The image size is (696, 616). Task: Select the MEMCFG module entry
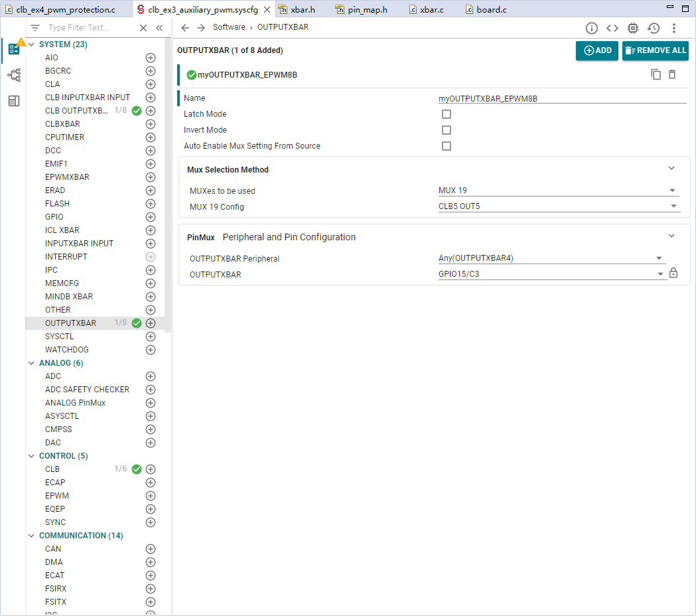click(x=62, y=283)
